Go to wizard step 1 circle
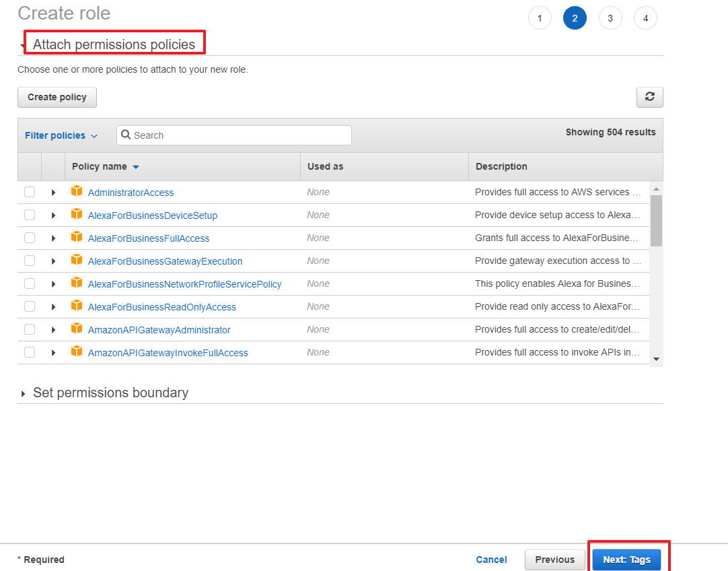 coord(540,18)
